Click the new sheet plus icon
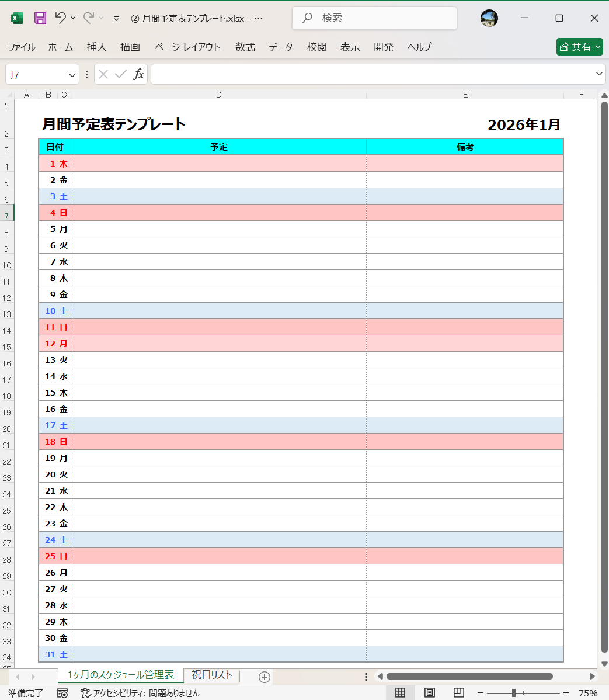Image resolution: width=609 pixels, height=700 pixels. pyautogui.click(x=264, y=676)
